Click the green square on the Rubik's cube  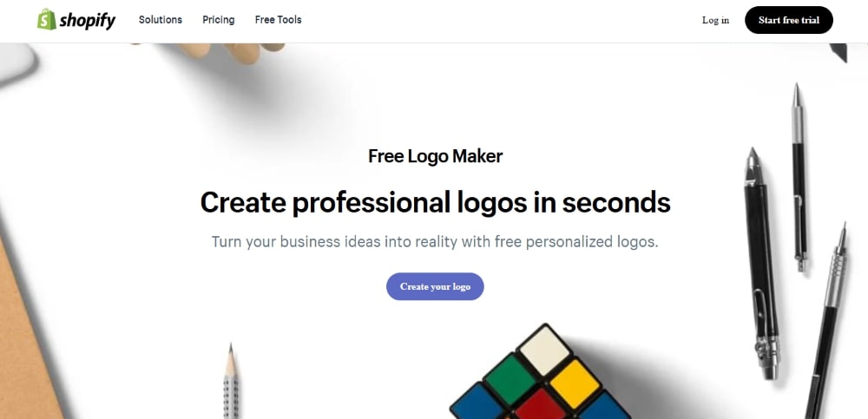click(x=510, y=378)
